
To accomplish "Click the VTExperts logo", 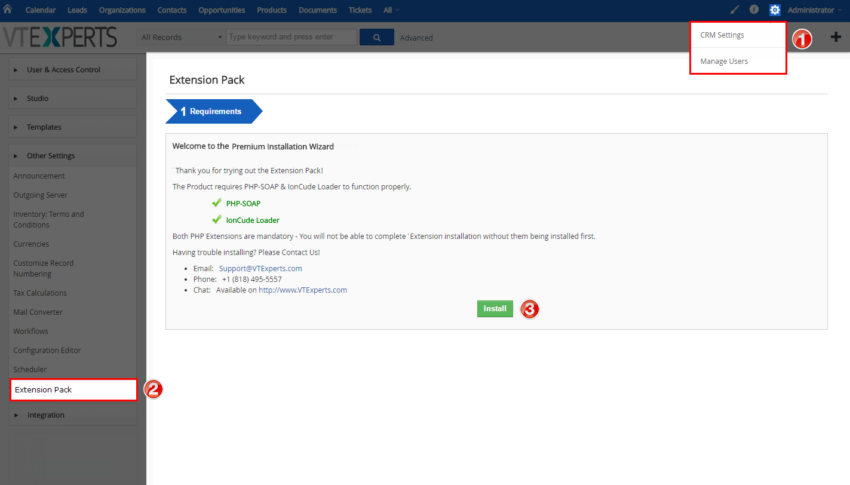I will click(x=60, y=37).
